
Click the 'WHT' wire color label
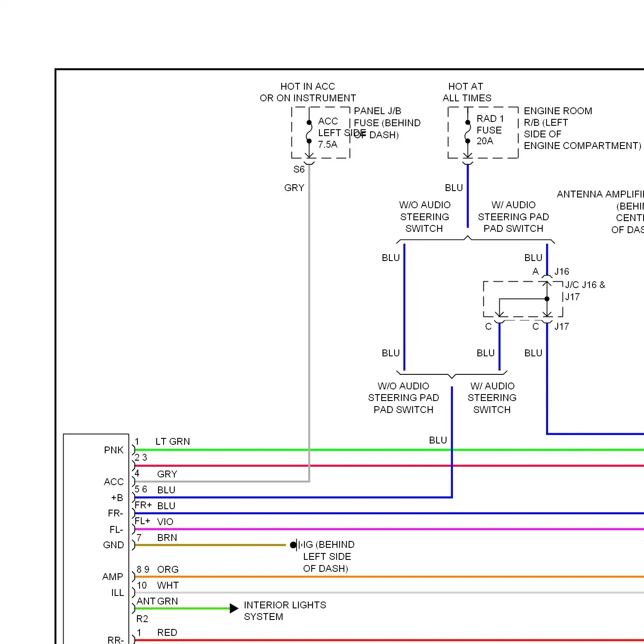coord(168,586)
